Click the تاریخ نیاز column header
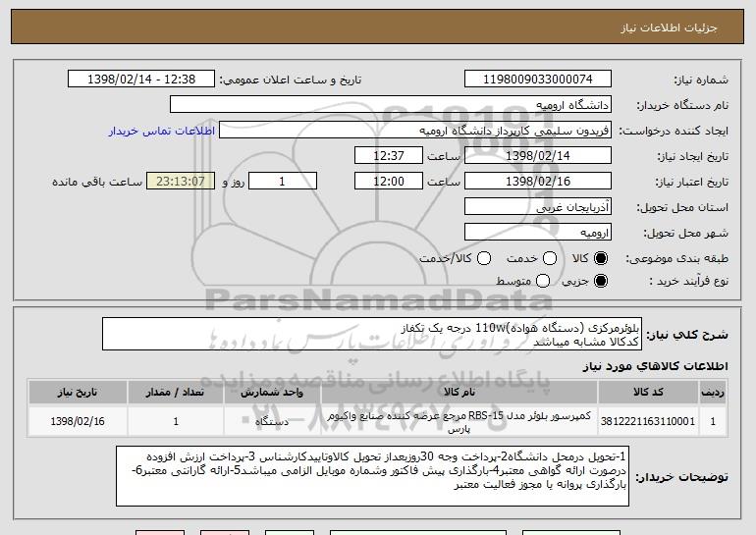Image resolution: width=756 pixels, height=535 pixels. (78, 393)
